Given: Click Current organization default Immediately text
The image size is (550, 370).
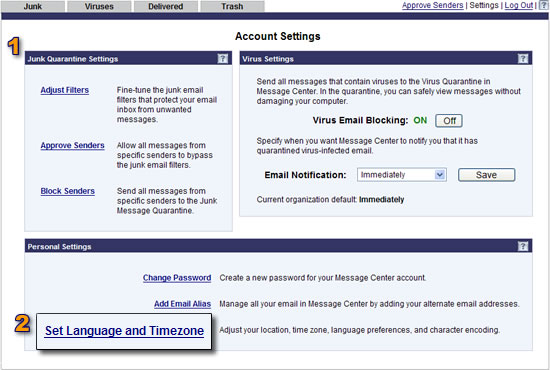Looking at the screenshot, I should click(330, 200).
